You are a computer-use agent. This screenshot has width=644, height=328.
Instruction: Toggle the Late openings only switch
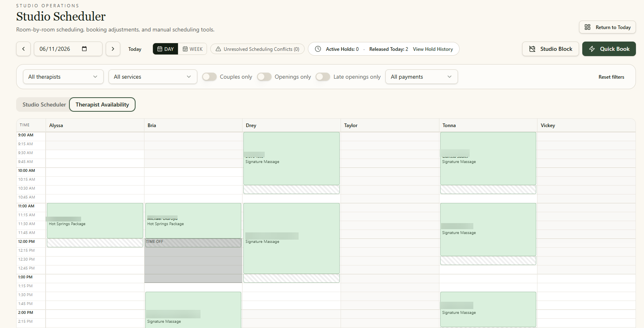pyautogui.click(x=323, y=77)
